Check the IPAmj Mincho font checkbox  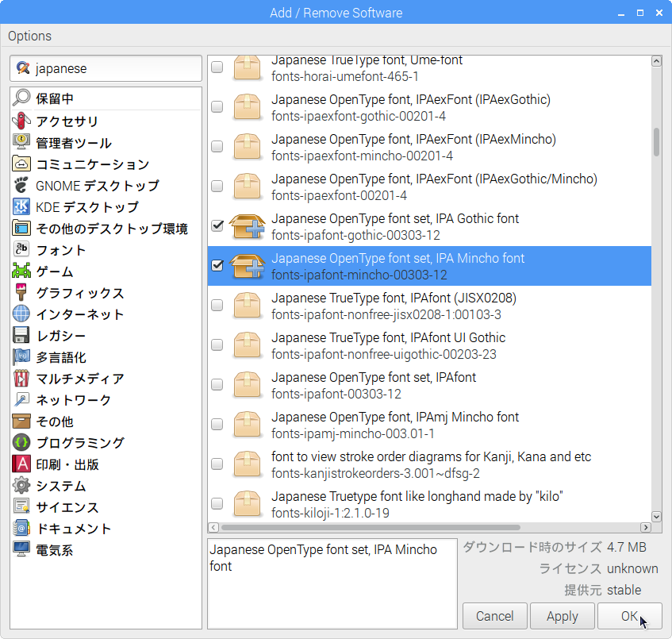click(217, 424)
